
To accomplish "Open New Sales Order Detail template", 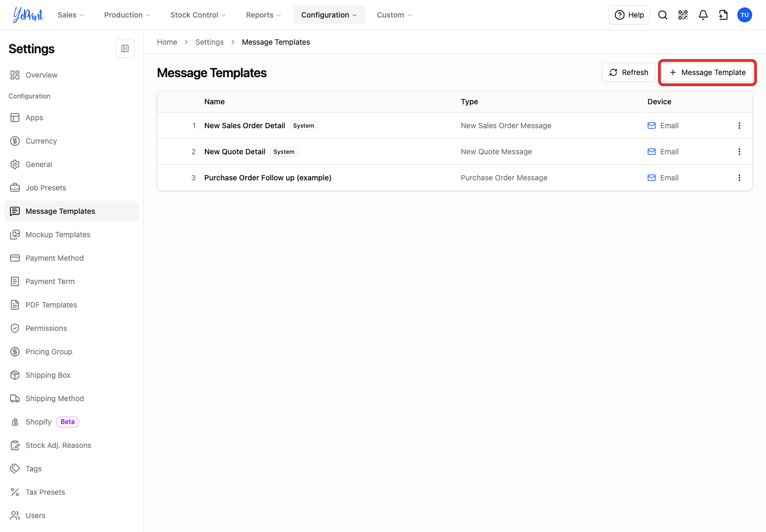I will point(245,126).
